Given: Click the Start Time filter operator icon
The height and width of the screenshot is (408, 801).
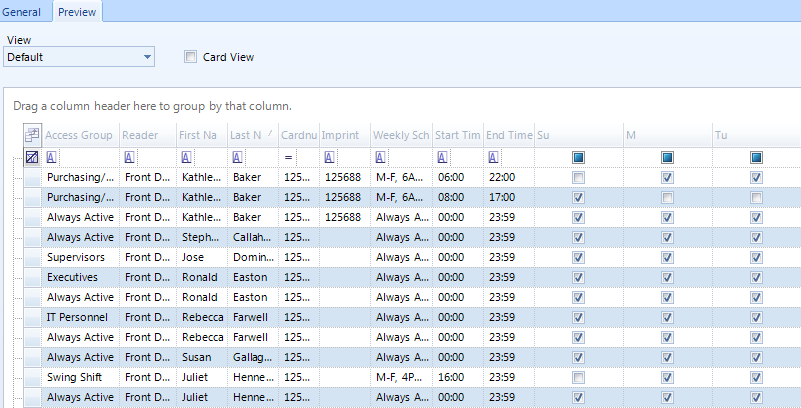Looking at the screenshot, I should [x=441, y=157].
